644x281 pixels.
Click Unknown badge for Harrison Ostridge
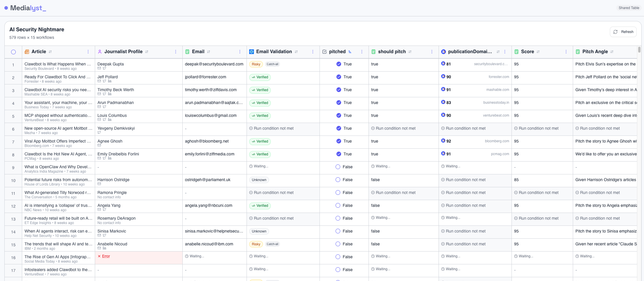[x=259, y=180]
